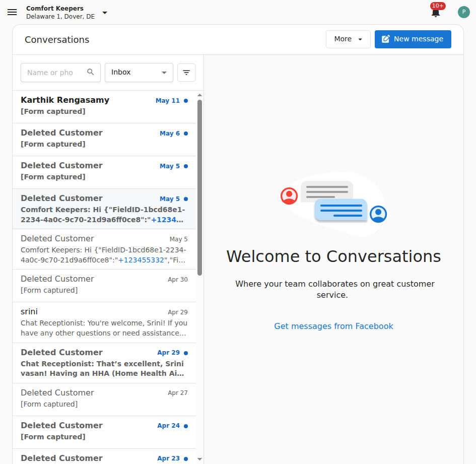
Task: Compose a New message
Action: [413, 39]
